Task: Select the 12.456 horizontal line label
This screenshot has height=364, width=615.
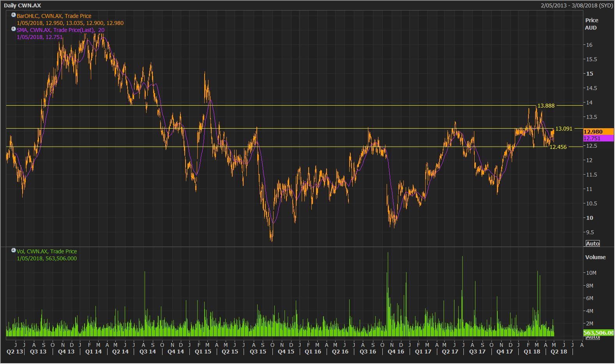Action: pyautogui.click(x=558, y=147)
